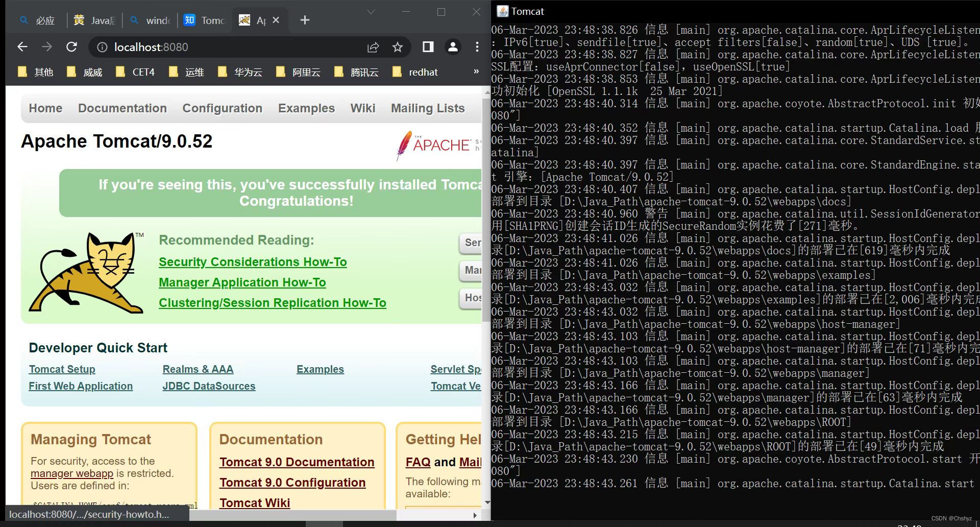Image resolution: width=980 pixels, height=527 pixels.
Task: Show more bookmarks chevron
Action: [x=476, y=71]
